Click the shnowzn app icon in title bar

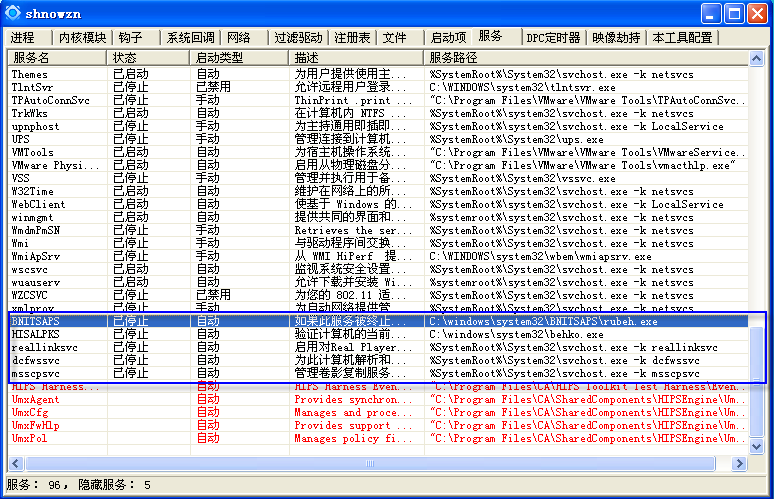click(x=13, y=13)
